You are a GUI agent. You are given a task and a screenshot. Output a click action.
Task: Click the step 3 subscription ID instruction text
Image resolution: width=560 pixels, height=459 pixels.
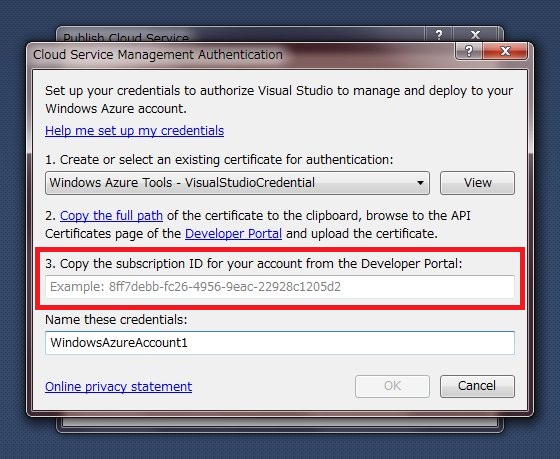[254, 264]
